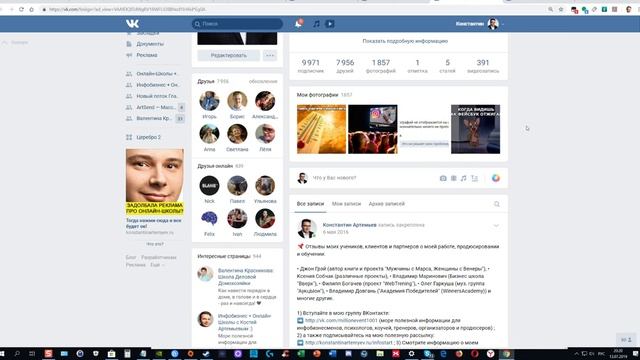This screenshot has width=640, height=360.
Task: Open the Windows Start button
Action: 2,354
